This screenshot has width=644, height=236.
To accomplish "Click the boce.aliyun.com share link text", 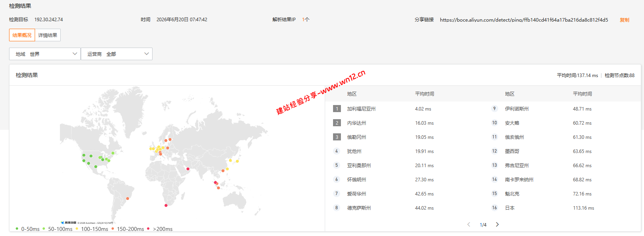I will click(524, 20).
